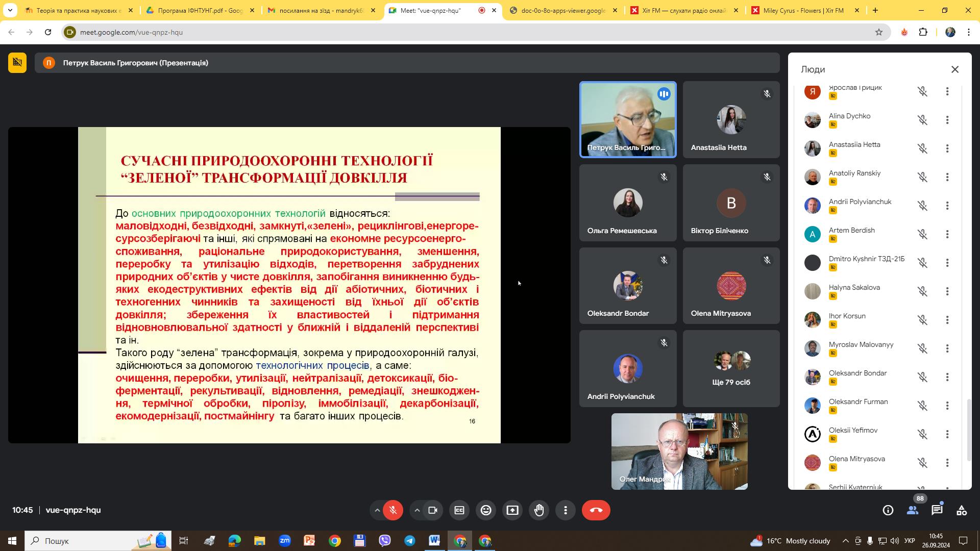980x551 pixels.
Task: Raise your hand in the call
Action: pos(538,510)
